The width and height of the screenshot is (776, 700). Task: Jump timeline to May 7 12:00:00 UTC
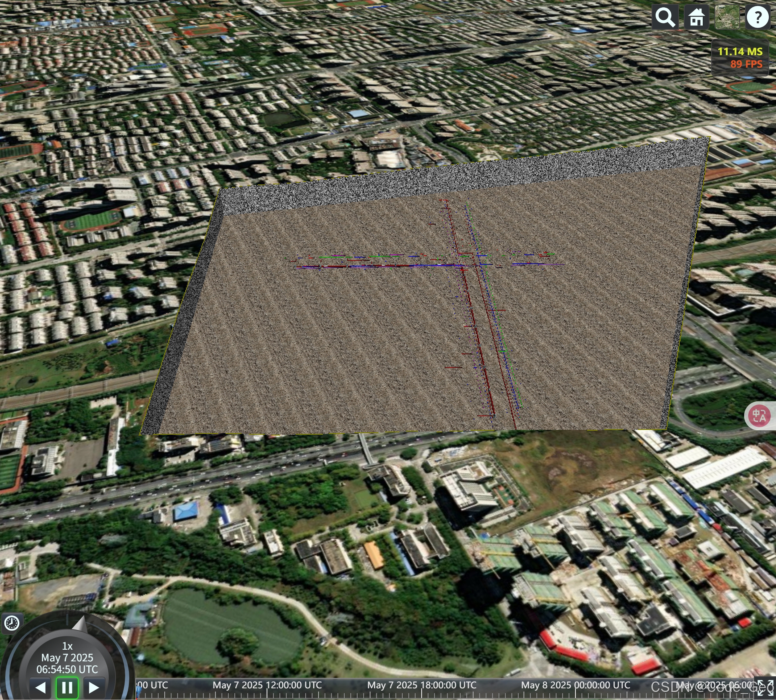coord(267,685)
